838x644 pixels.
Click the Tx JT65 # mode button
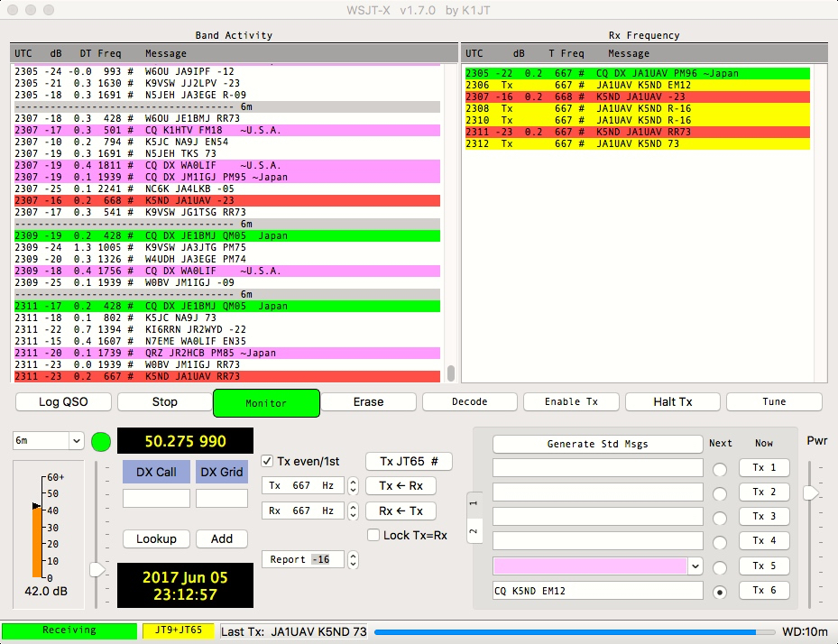(x=409, y=461)
